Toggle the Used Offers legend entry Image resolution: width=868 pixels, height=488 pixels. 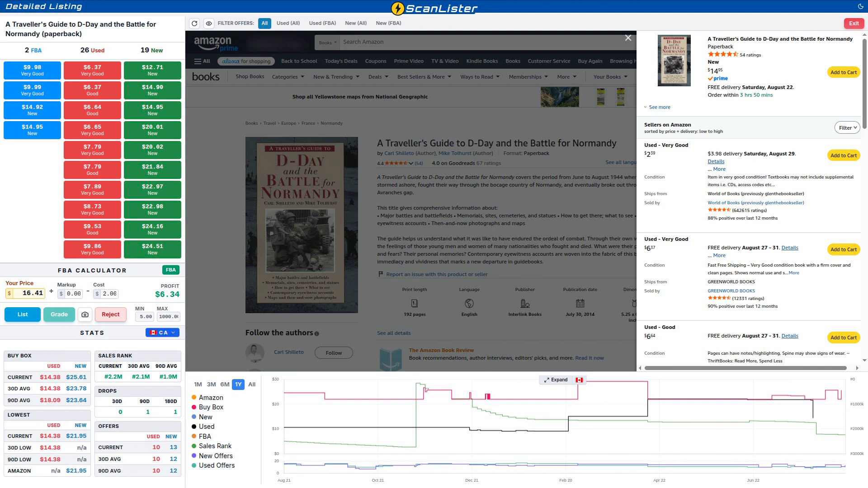[213, 465]
